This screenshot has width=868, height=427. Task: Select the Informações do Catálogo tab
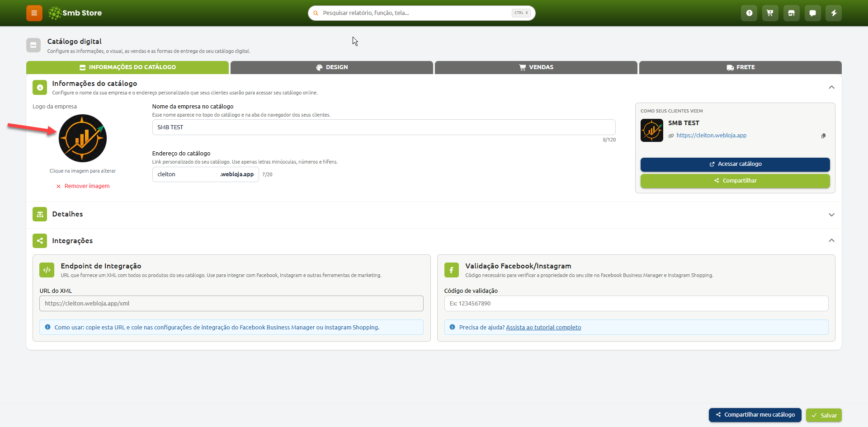click(127, 67)
